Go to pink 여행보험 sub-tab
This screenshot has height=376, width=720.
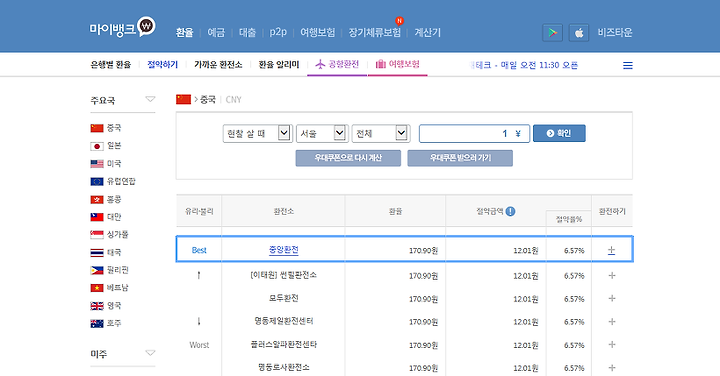click(x=398, y=64)
